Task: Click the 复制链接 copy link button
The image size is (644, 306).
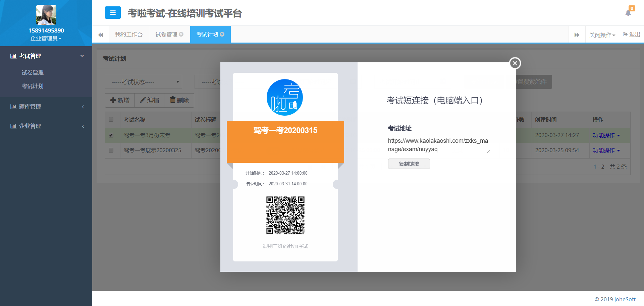Action: [x=409, y=164]
